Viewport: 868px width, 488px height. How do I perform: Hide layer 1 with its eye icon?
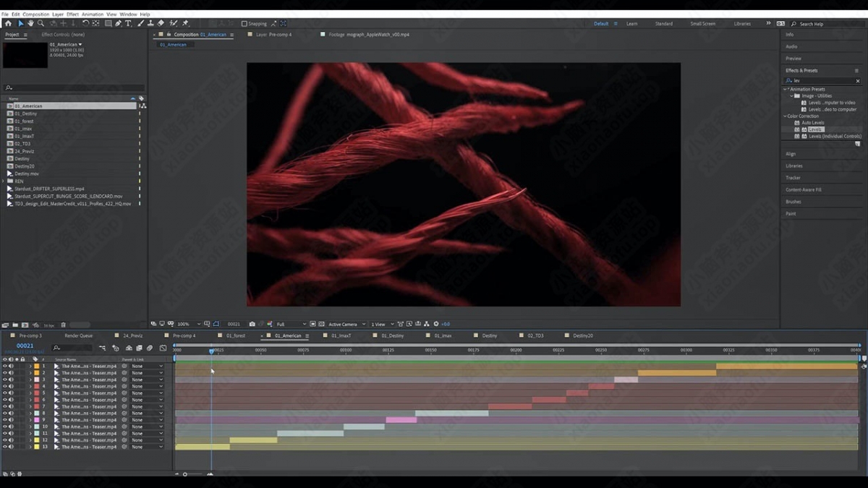point(4,367)
